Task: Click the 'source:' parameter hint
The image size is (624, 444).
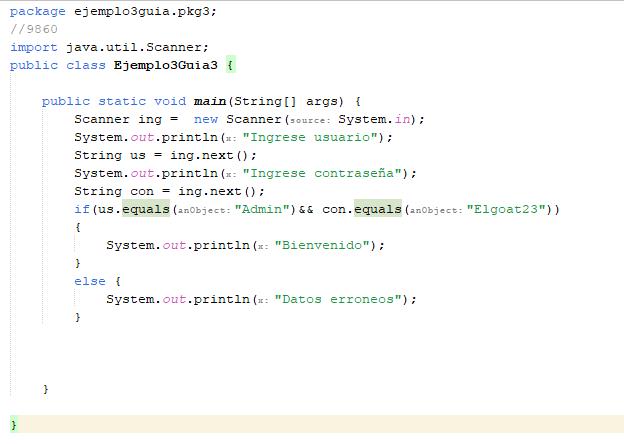Action: click(x=310, y=121)
